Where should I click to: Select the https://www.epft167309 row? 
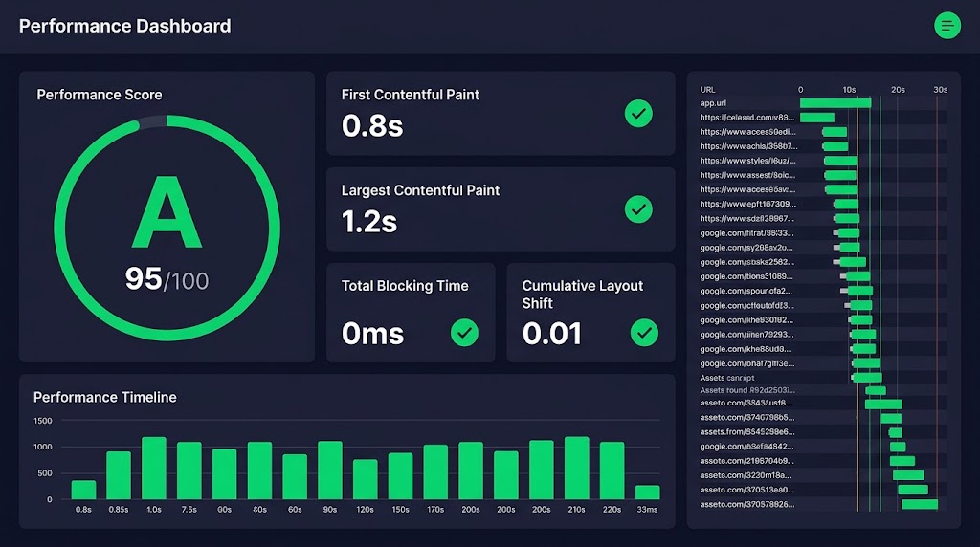pyautogui.click(x=823, y=205)
